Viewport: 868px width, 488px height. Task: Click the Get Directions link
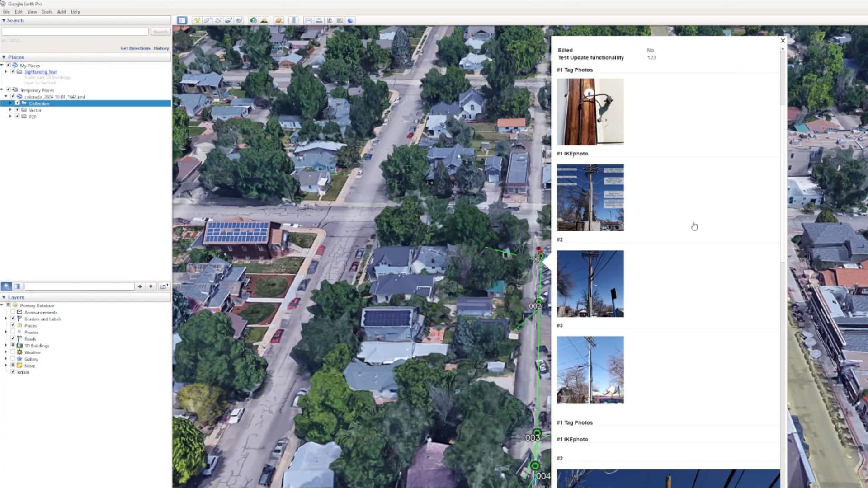pos(135,48)
